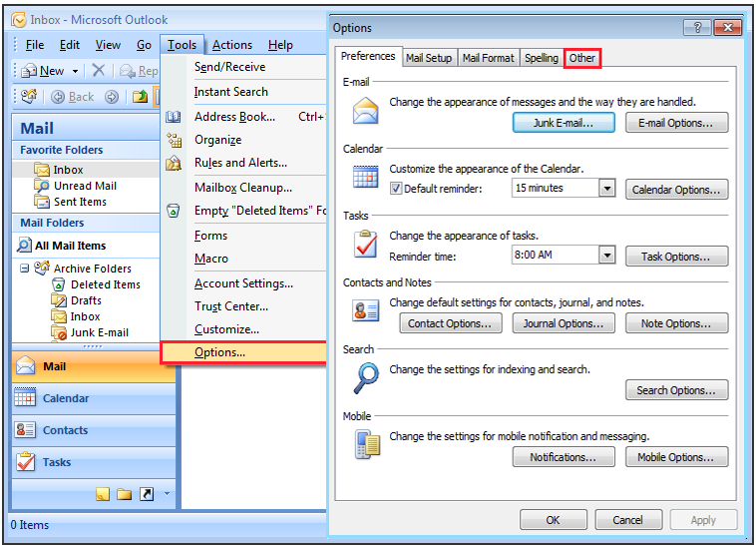Switch to the Other tab
This screenshot has height=545, width=756.
tap(581, 58)
